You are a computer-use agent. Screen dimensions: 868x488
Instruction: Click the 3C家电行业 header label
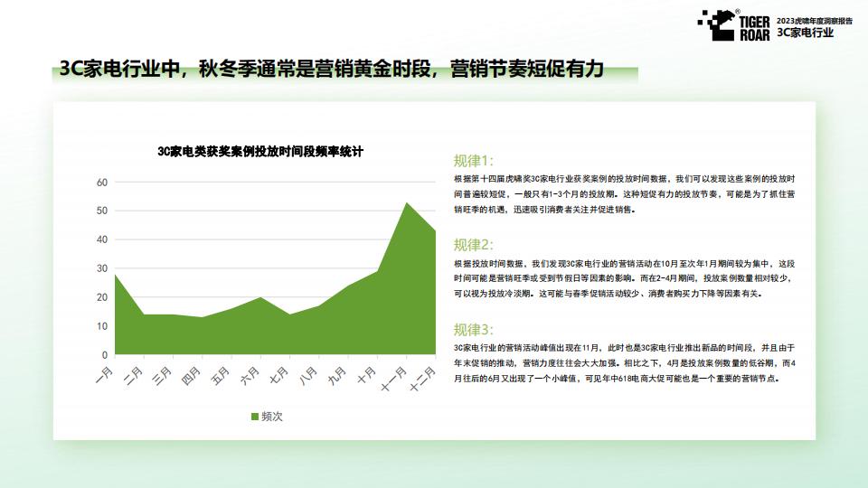pos(805,33)
